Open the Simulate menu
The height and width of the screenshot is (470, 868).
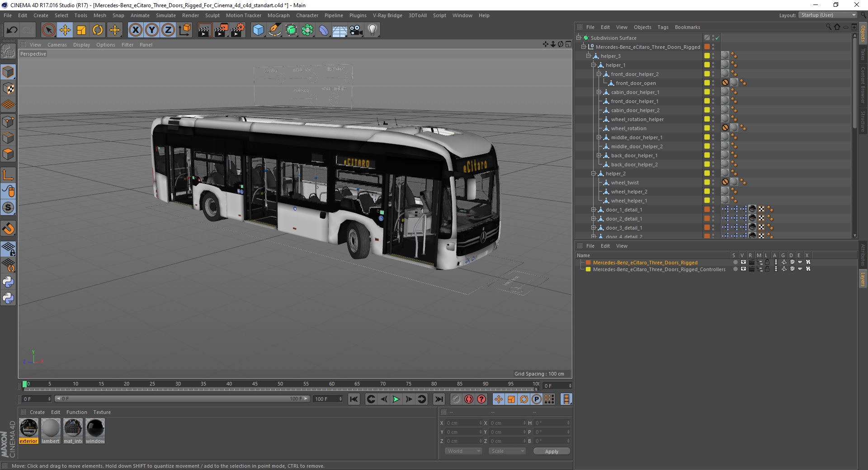point(166,15)
